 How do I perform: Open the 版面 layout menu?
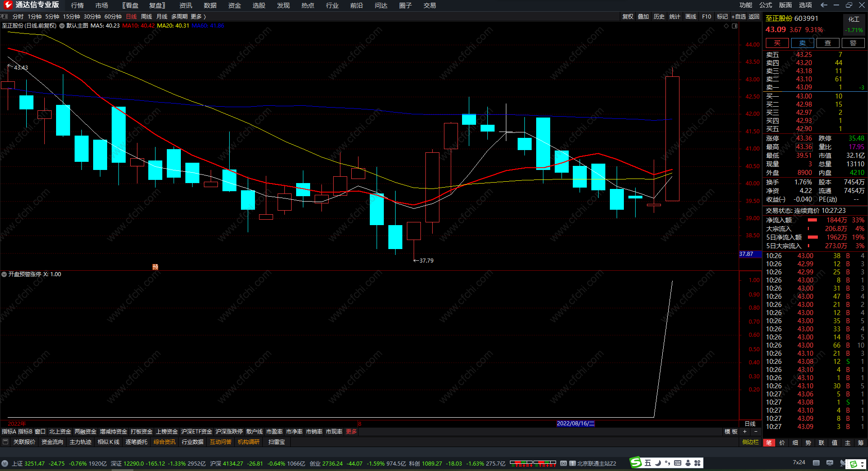coord(785,5)
